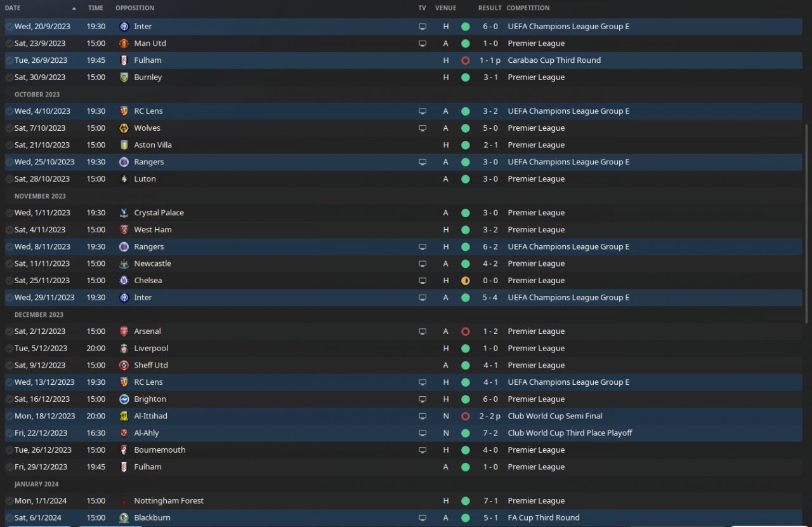Open the 7 - 2 Al-Ahly match result
The height and width of the screenshot is (527, 812).
click(489, 433)
